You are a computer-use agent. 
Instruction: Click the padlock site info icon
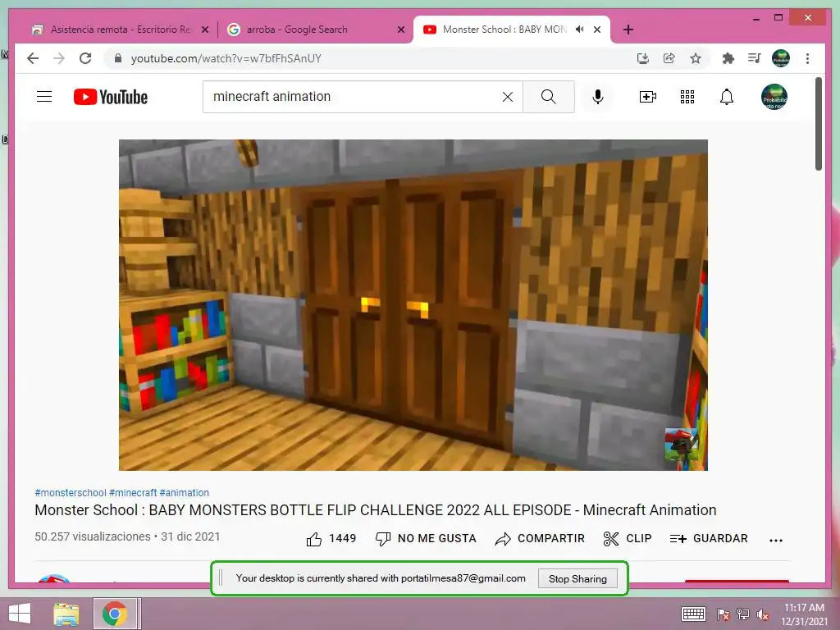pyautogui.click(x=118, y=58)
